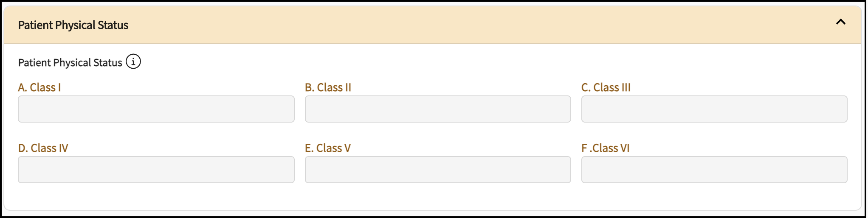The width and height of the screenshot is (868, 218).
Task: Click the blank gap between Class II and Class V fields
Action: point(437,134)
